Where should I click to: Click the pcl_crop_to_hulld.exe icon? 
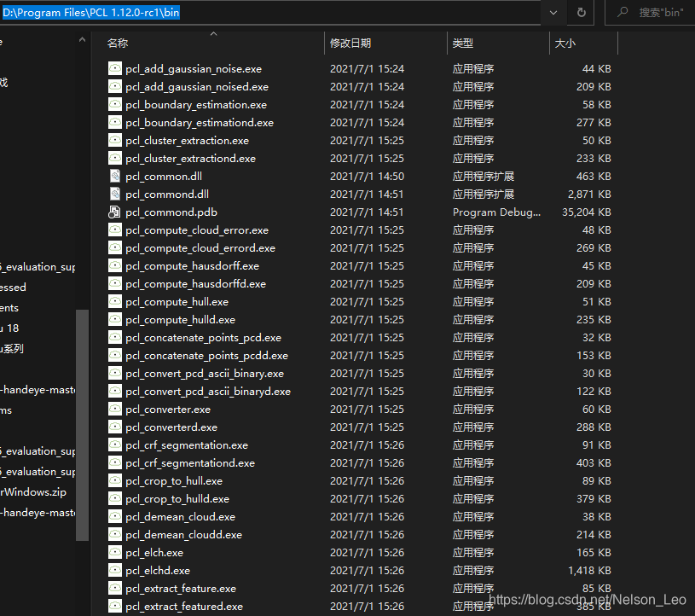coord(115,499)
